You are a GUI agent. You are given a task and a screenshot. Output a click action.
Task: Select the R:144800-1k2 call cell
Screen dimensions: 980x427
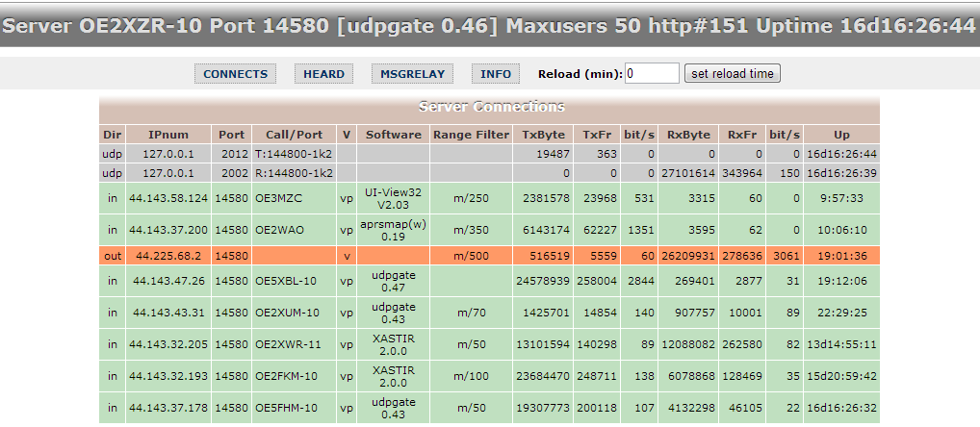tap(294, 173)
